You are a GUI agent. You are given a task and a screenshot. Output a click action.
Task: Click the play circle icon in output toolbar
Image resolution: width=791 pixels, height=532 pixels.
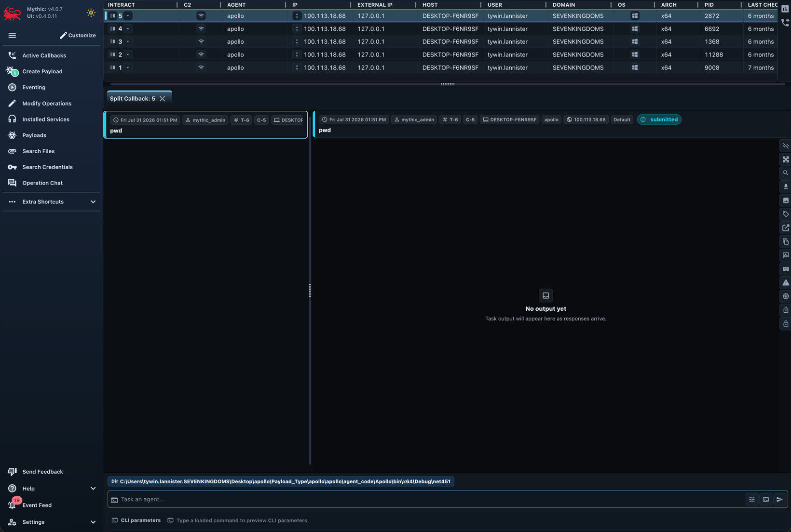tap(786, 296)
